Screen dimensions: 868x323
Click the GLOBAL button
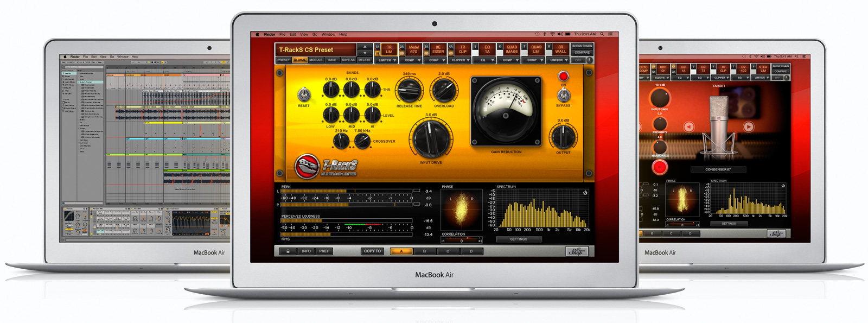[300, 60]
